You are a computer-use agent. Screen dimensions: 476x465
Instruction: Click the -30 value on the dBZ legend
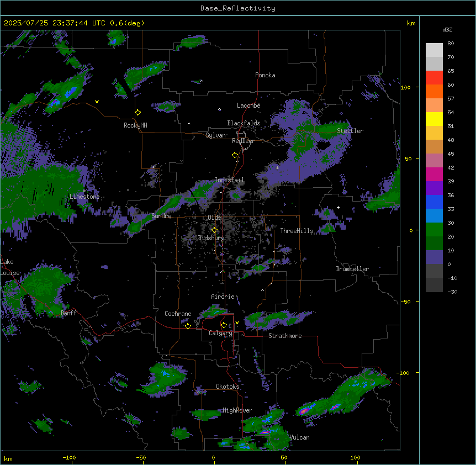[452, 292]
